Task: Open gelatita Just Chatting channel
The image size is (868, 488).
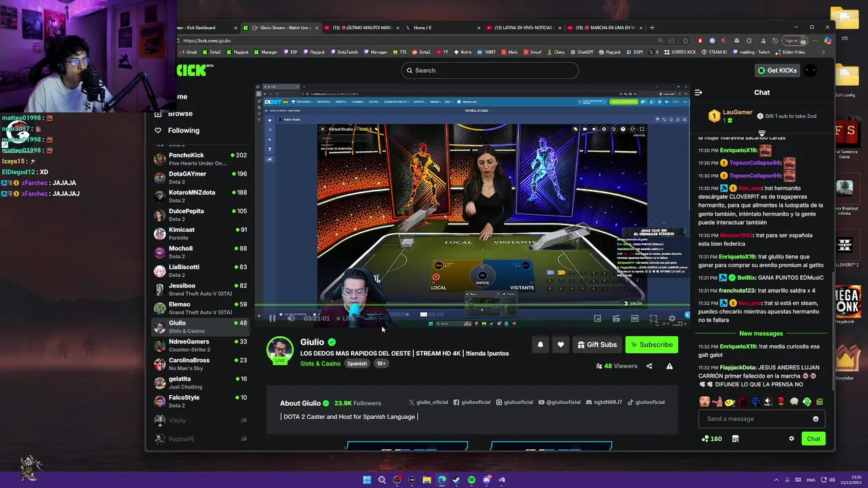Action: 201,383
